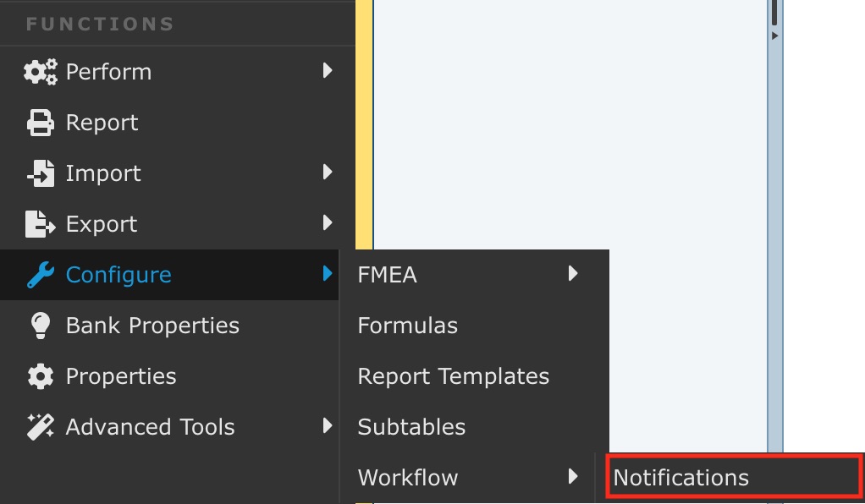The height and width of the screenshot is (504, 865).
Task: Click the Import file icon
Action: point(40,173)
